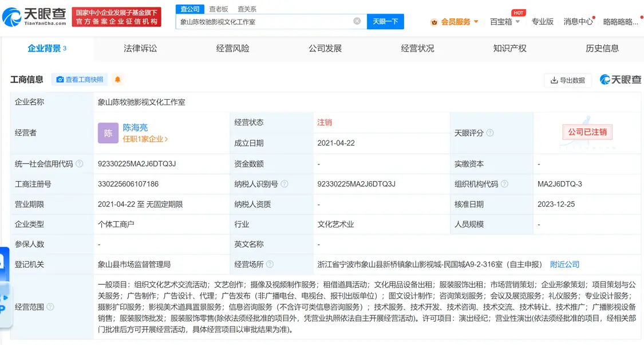Switch to the 法律诉讼 tab
Image resolution: width=644 pixels, height=345 pixels.
click(x=140, y=49)
